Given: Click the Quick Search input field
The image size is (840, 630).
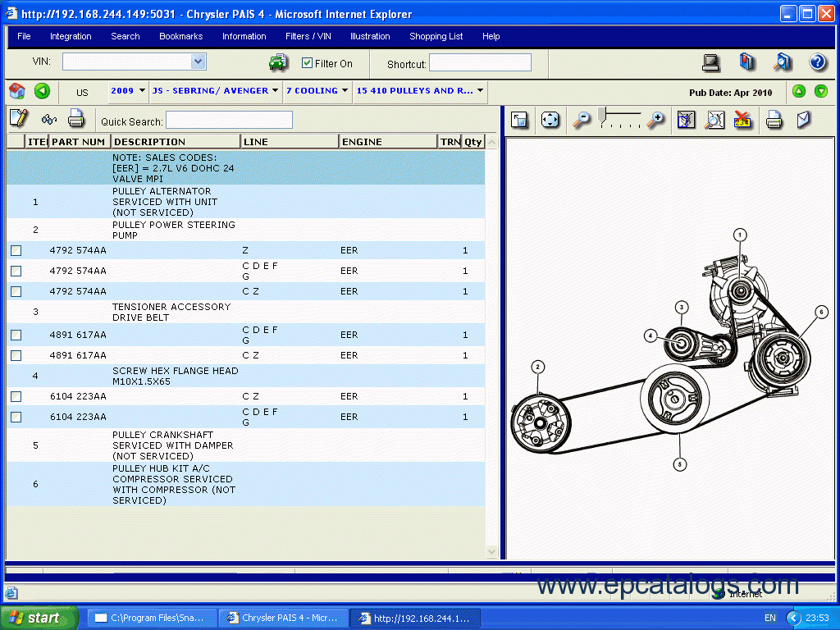Looking at the screenshot, I should click(x=230, y=120).
